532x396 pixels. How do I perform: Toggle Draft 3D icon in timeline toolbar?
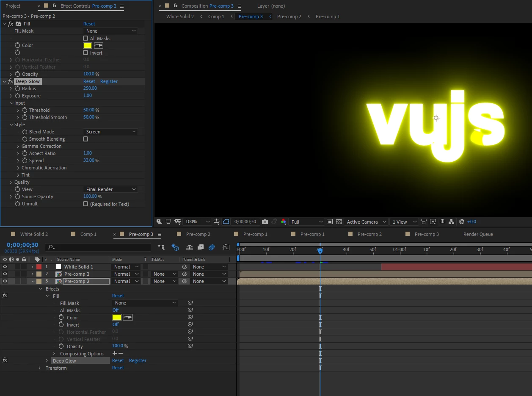175,247
